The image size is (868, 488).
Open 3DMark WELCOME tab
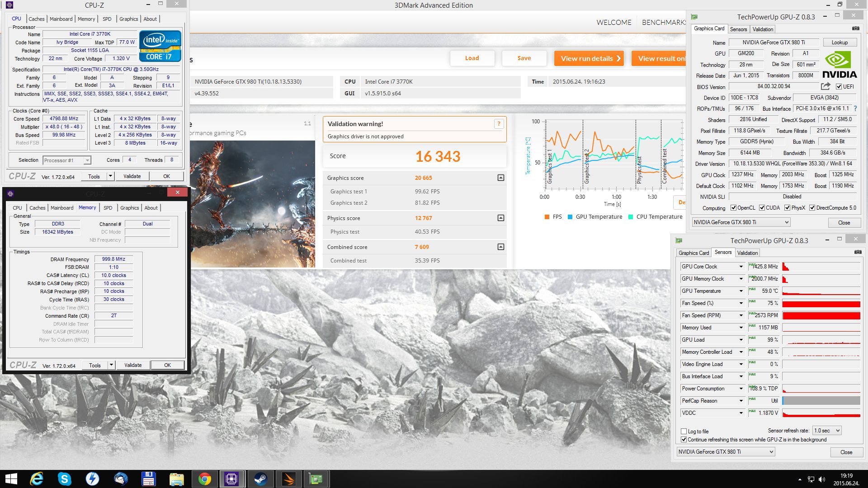(x=613, y=23)
